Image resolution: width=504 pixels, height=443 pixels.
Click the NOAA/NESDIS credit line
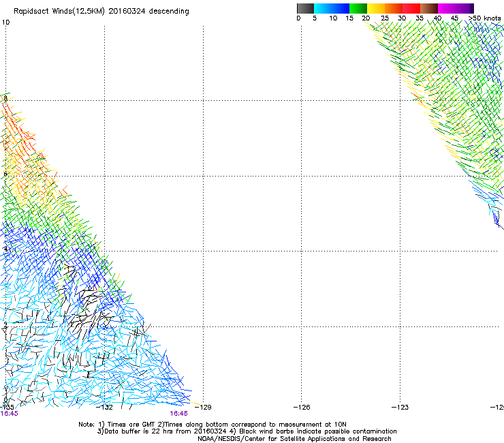point(294,439)
